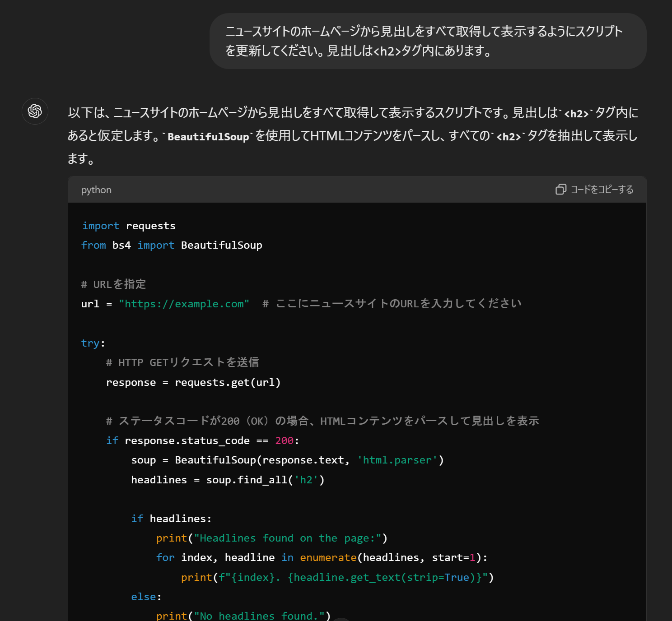Click the requests.get(url) call
This screenshot has height=621, width=672.
point(228,382)
